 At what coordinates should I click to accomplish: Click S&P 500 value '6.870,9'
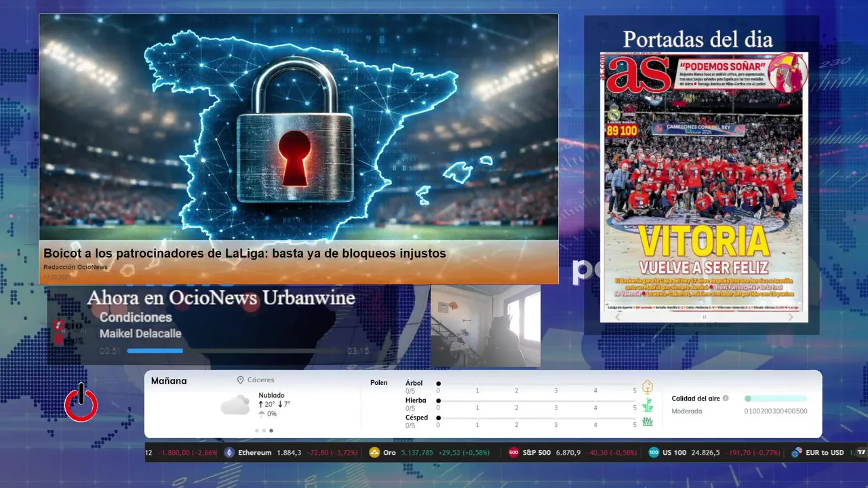568,453
